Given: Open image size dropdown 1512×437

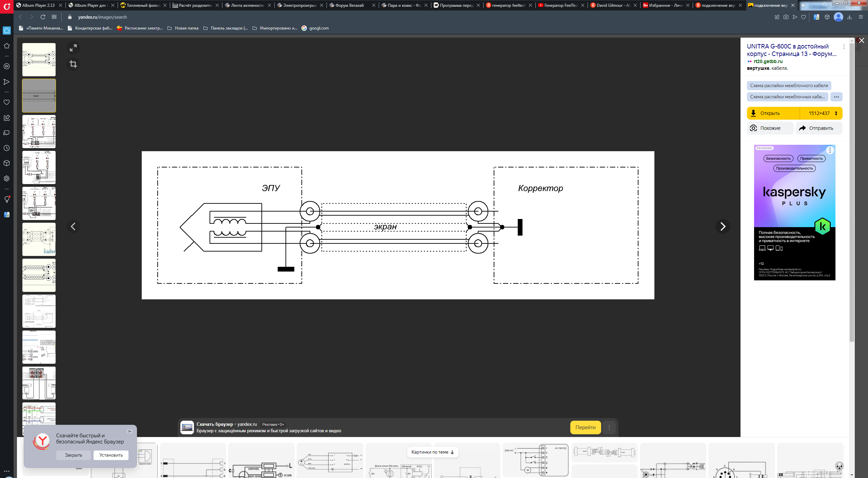Looking at the screenshot, I should point(821,113).
